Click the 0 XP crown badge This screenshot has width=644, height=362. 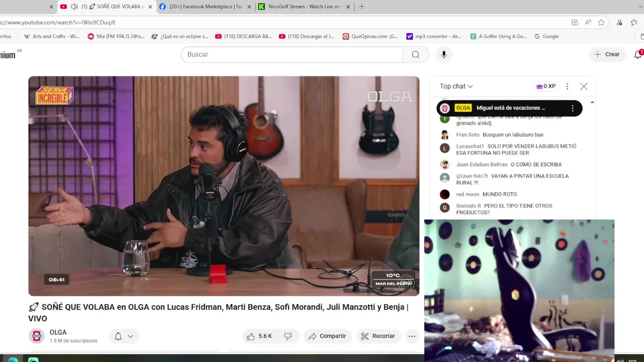coord(546,86)
